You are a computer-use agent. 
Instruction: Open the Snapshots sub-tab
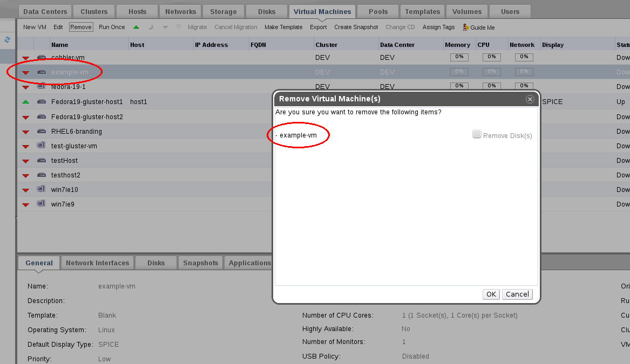200,263
